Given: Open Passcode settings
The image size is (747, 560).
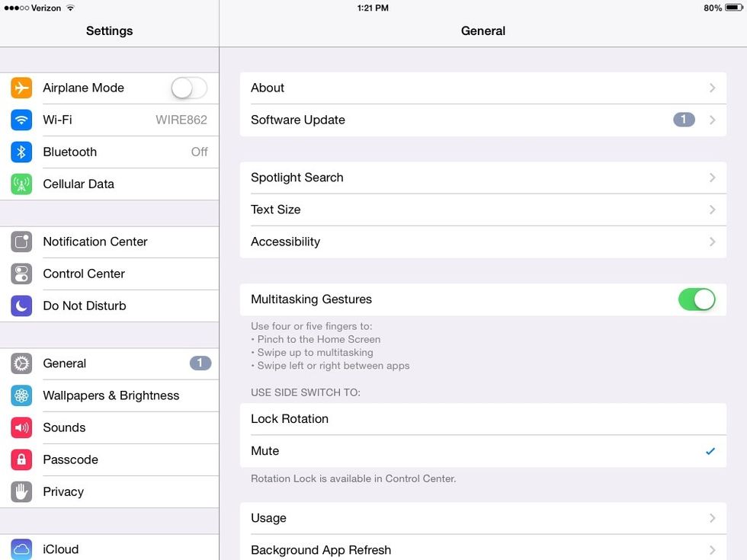Looking at the screenshot, I should [x=110, y=459].
